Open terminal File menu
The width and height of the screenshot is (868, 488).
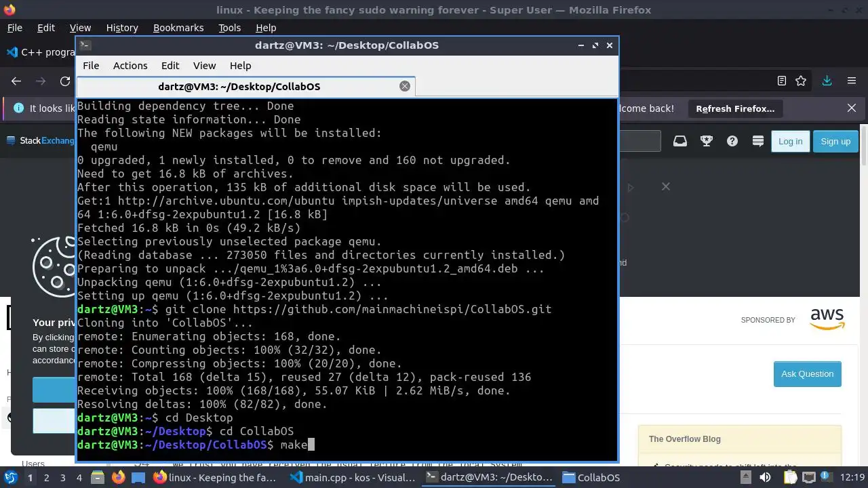pyautogui.click(x=91, y=66)
